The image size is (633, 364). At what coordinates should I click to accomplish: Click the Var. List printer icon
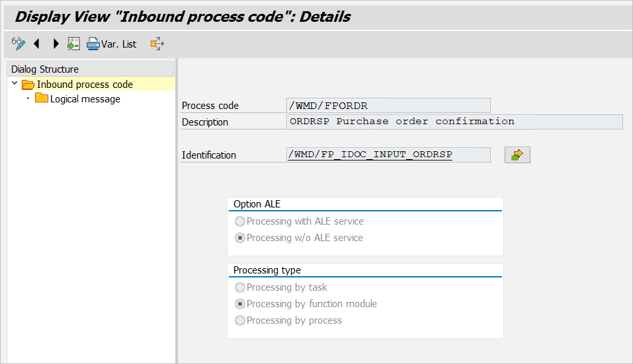[93, 44]
